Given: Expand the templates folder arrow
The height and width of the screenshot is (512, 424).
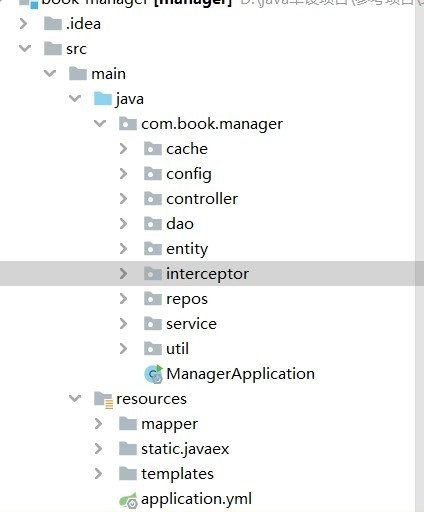Looking at the screenshot, I should [x=98, y=474].
